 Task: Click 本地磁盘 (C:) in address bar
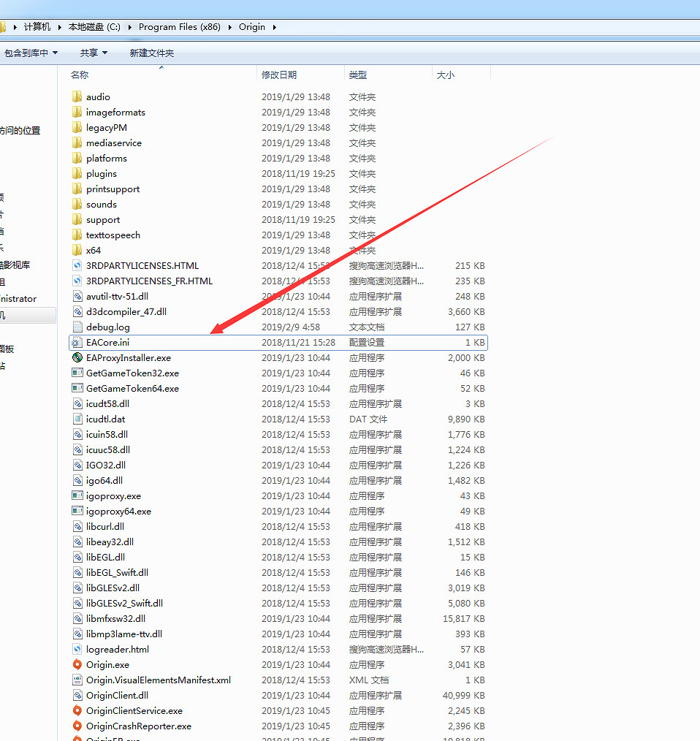[94, 27]
